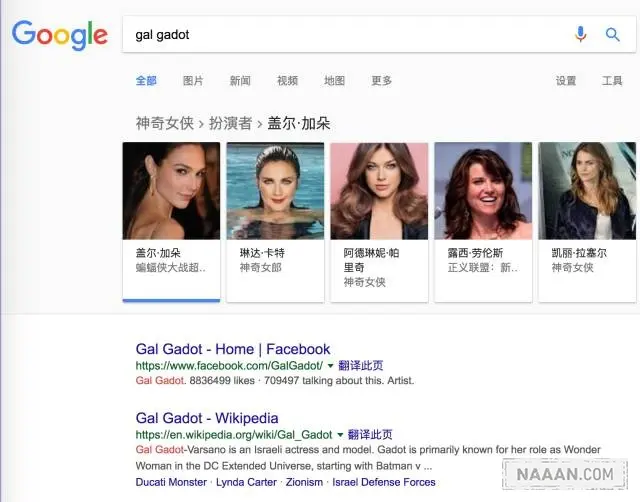Click into the search box containing gal gadot
Viewport: 640px width, 502px height.
pyautogui.click(x=347, y=35)
